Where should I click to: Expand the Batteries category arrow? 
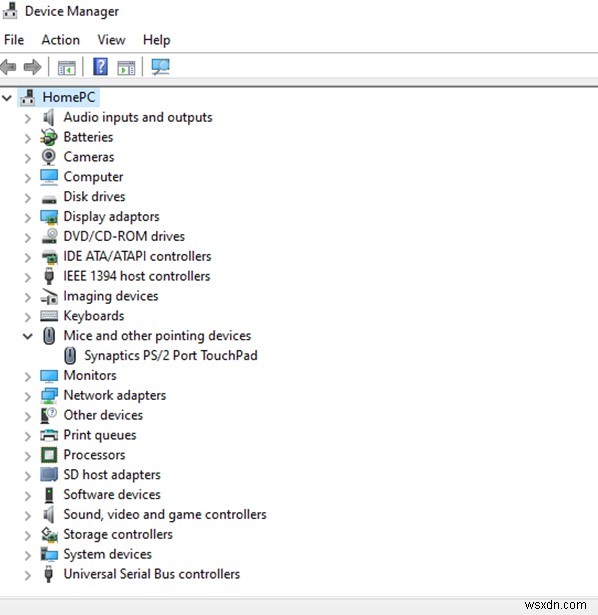(27, 138)
